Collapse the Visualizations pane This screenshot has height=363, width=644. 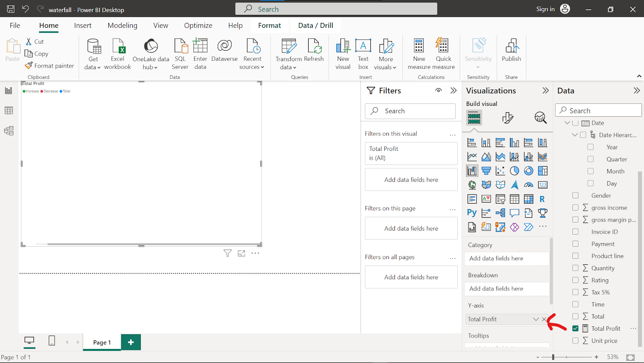click(545, 91)
